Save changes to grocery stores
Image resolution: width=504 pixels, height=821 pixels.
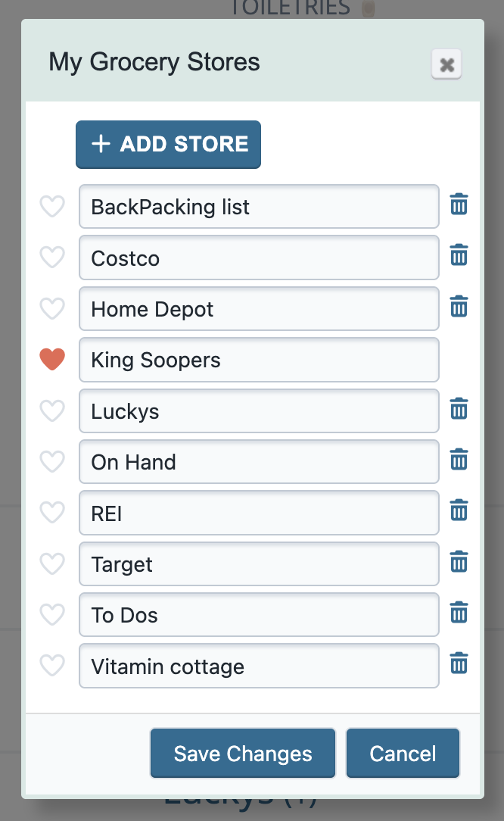(x=243, y=754)
